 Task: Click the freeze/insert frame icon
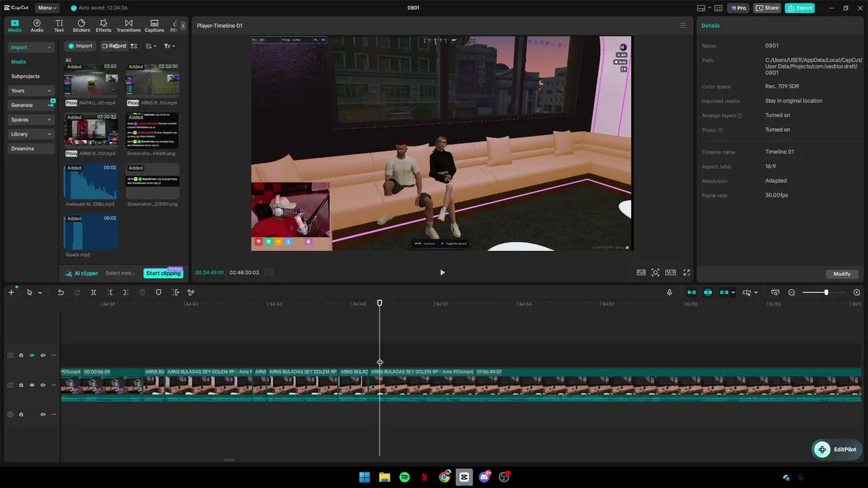176,292
